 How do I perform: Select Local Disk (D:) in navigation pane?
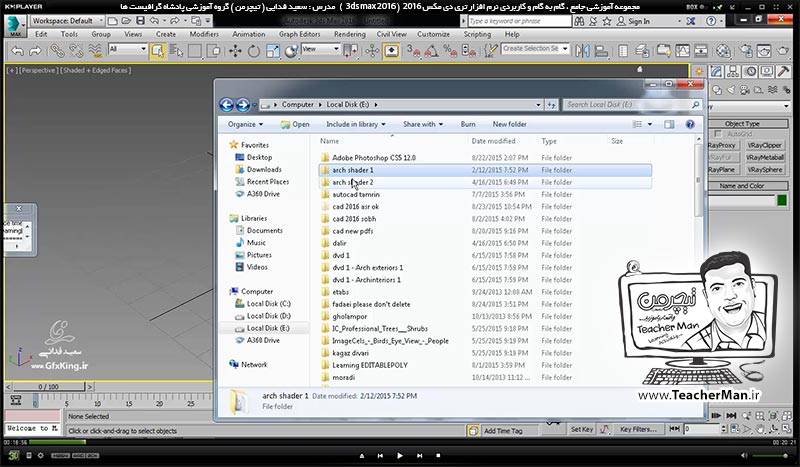pyautogui.click(x=268, y=316)
